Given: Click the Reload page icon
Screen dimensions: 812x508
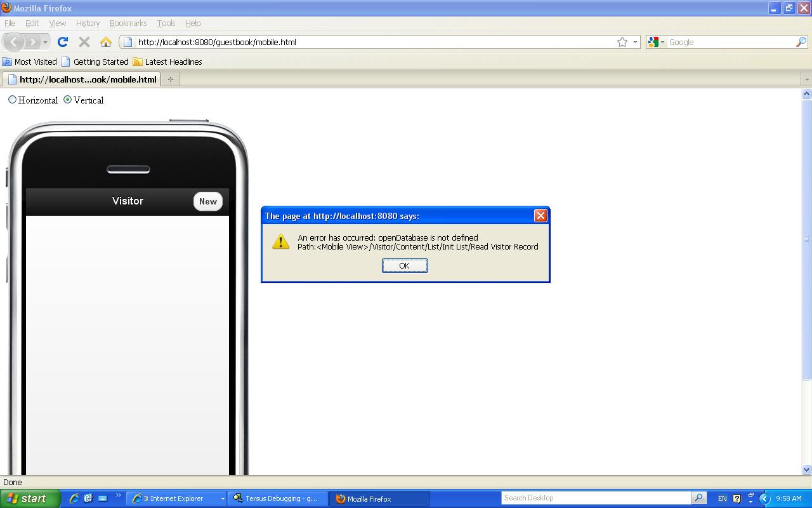Looking at the screenshot, I should 62,42.
